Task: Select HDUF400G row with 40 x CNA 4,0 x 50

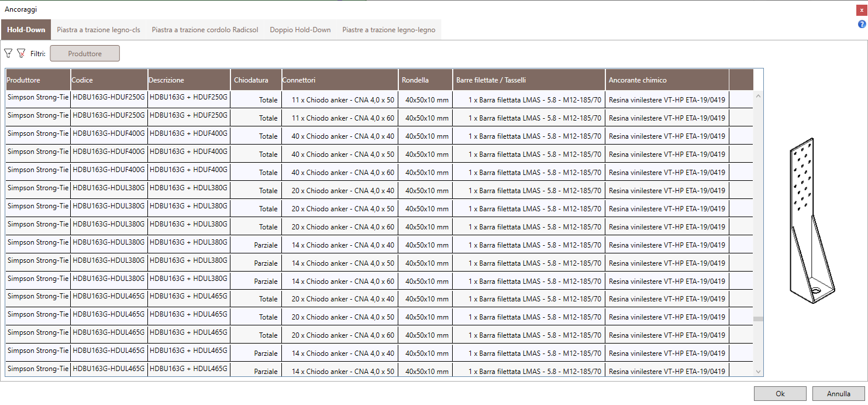Action: coord(379,154)
